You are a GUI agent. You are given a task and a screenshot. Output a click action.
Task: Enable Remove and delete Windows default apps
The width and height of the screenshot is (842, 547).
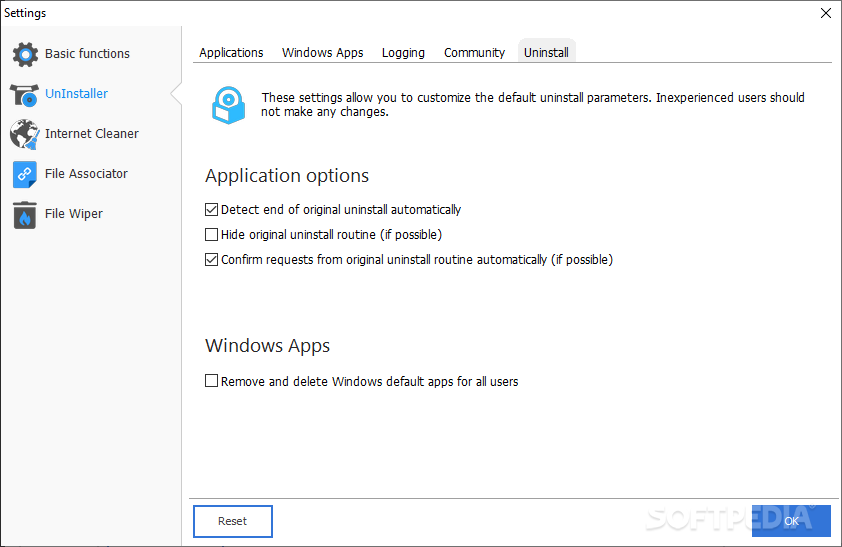point(212,381)
